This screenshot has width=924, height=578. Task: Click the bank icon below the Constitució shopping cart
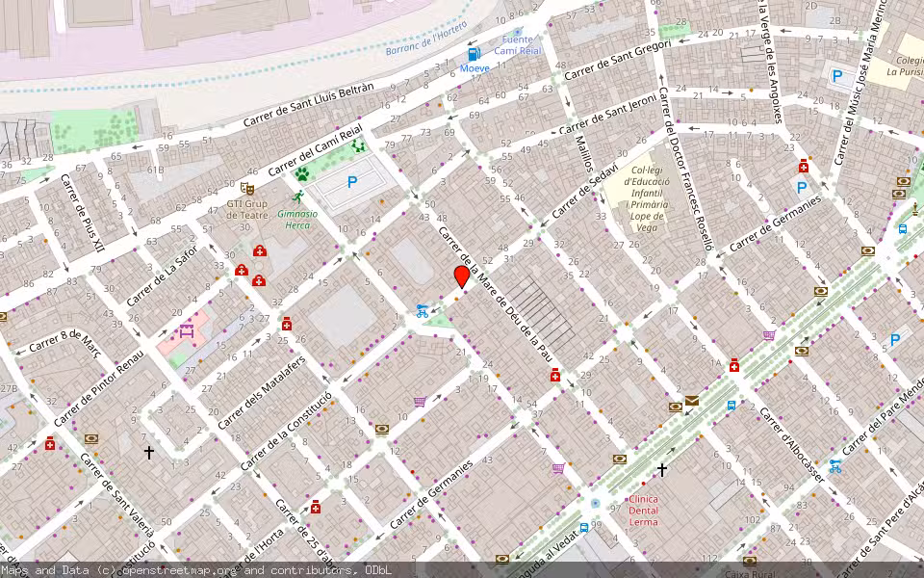point(382,429)
